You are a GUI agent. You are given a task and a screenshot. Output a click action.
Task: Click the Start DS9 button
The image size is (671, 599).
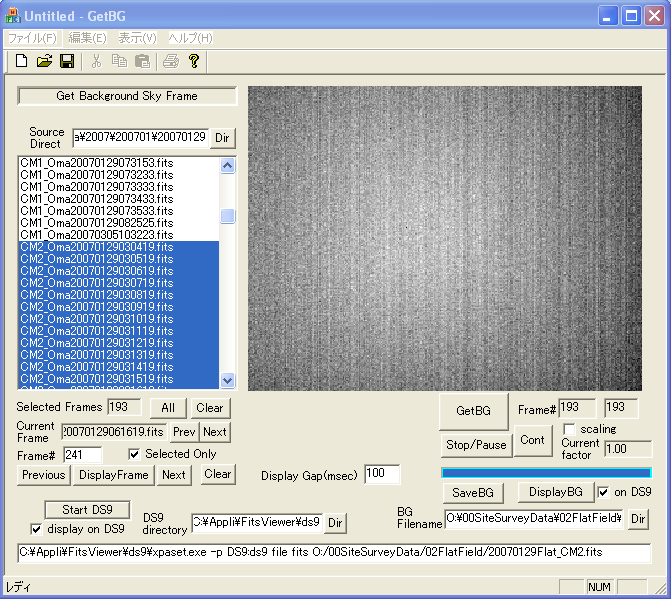(x=87, y=510)
